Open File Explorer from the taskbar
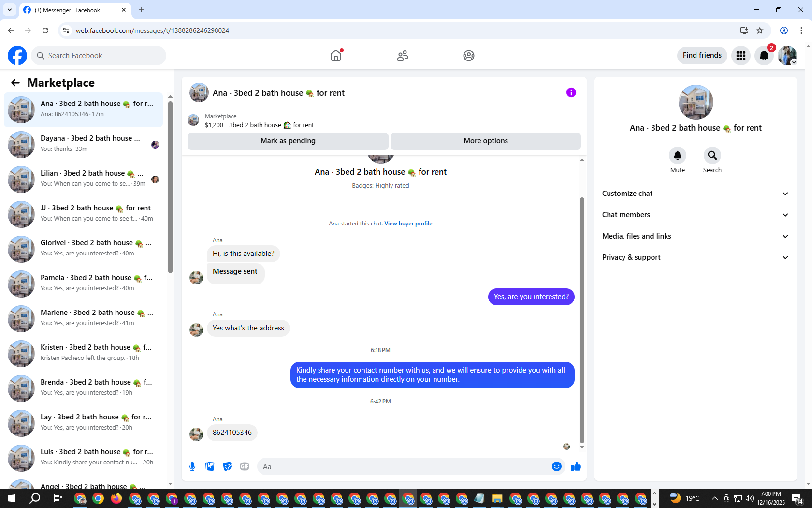Image resolution: width=812 pixels, height=508 pixels. click(x=497, y=498)
